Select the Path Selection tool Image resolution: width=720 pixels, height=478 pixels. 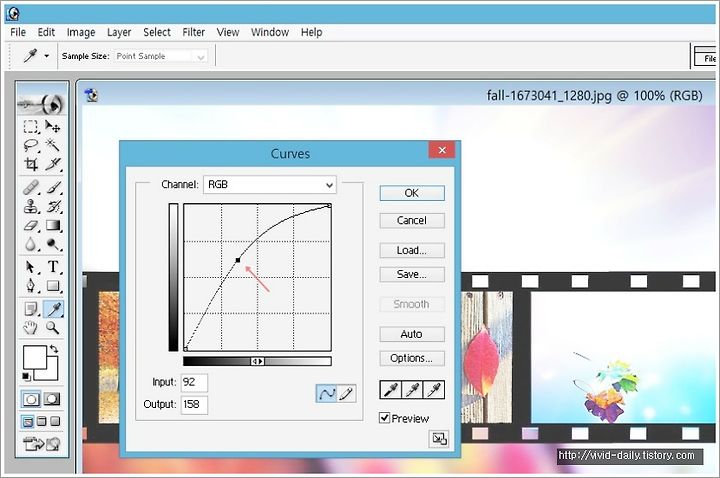coord(31,267)
